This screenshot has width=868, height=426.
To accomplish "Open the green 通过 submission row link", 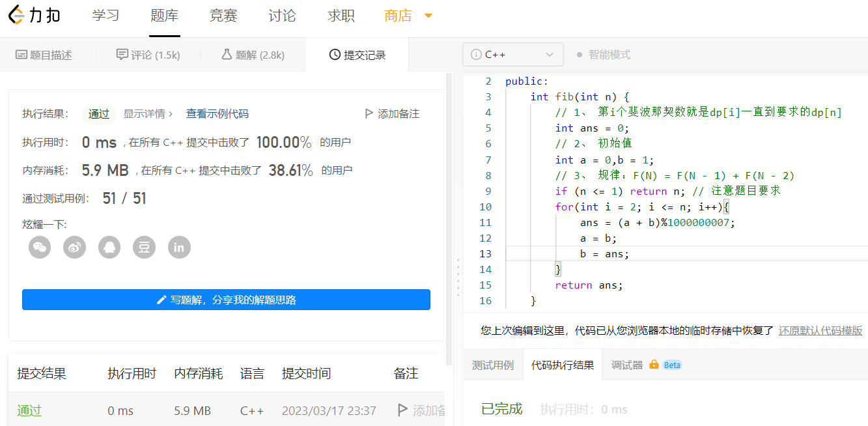I will 29,410.
